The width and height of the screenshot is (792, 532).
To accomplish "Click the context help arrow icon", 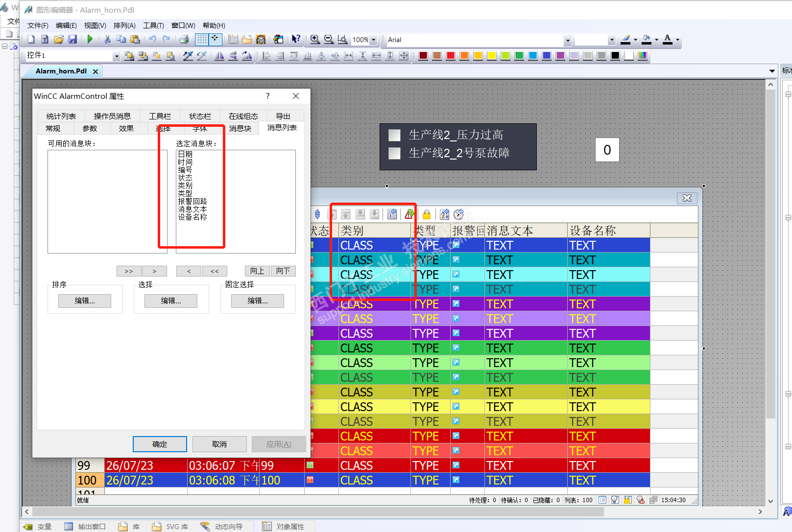I will pyautogui.click(x=296, y=40).
